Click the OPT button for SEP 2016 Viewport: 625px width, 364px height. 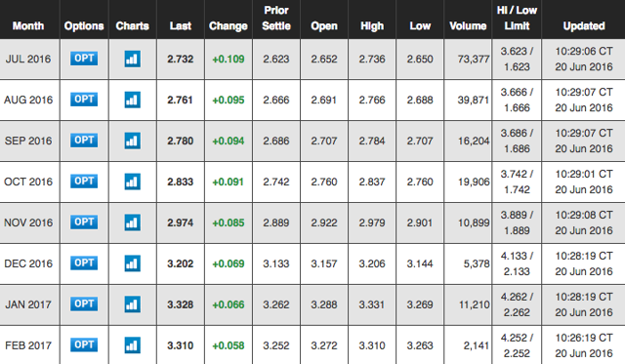click(84, 141)
